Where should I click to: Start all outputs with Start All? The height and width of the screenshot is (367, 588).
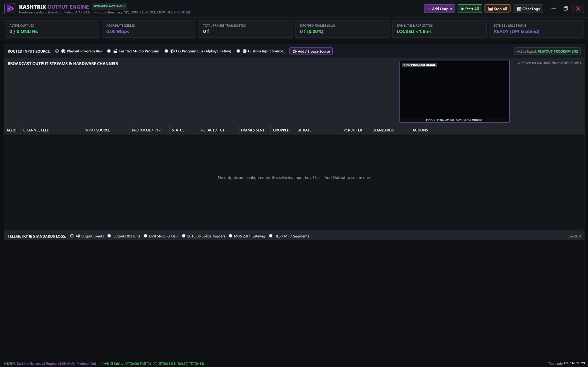point(470,9)
